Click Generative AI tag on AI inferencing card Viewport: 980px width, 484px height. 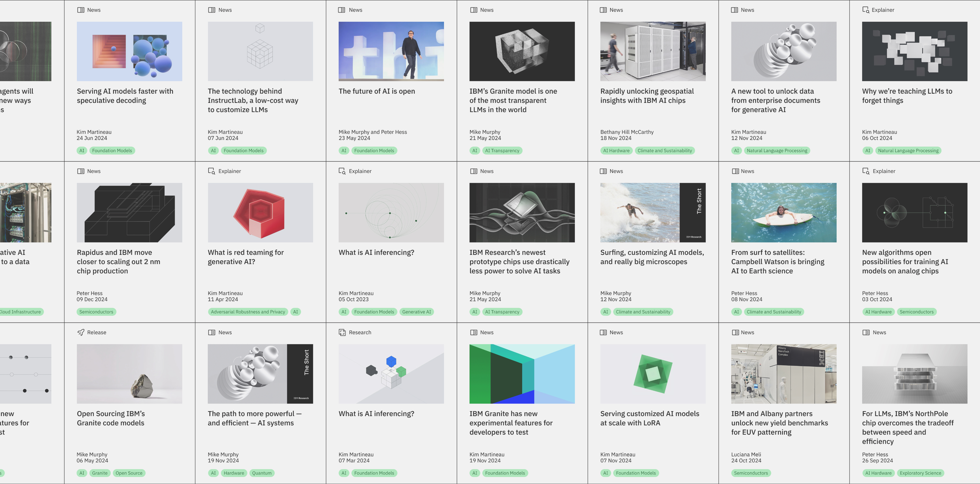[417, 312]
